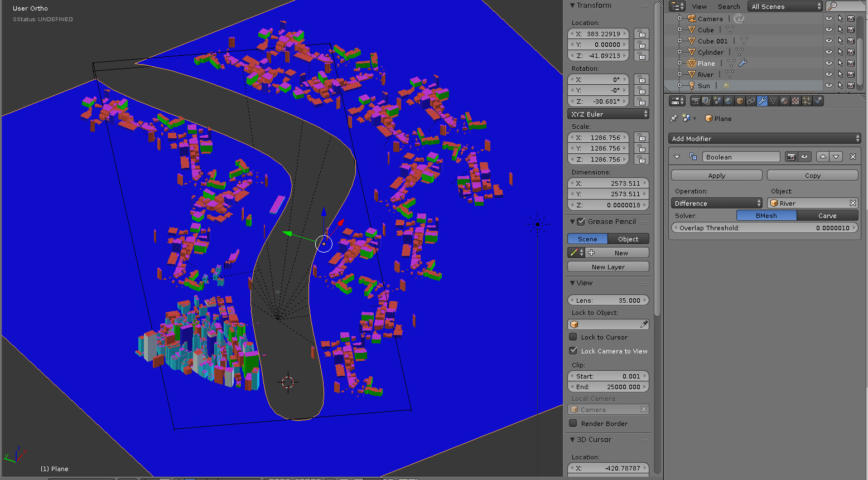
Task: Click Copy on the Boolean modifier
Action: click(813, 175)
